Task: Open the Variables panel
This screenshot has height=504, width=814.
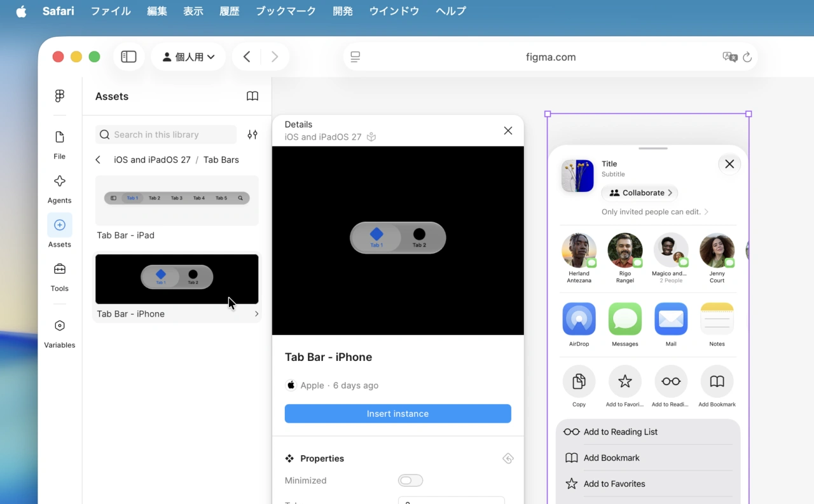Action: pos(59,334)
